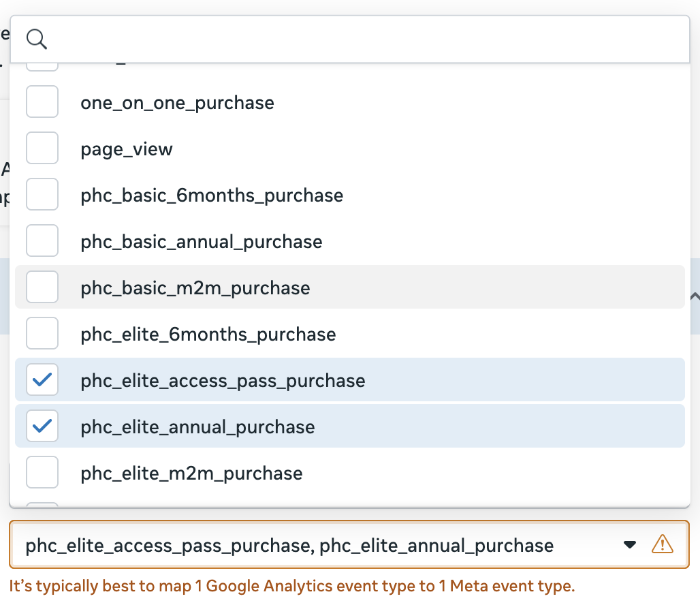Select the phc_basic_annual_purchase label
700x605 pixels.
pyautogui.click(x=202, y=242)
